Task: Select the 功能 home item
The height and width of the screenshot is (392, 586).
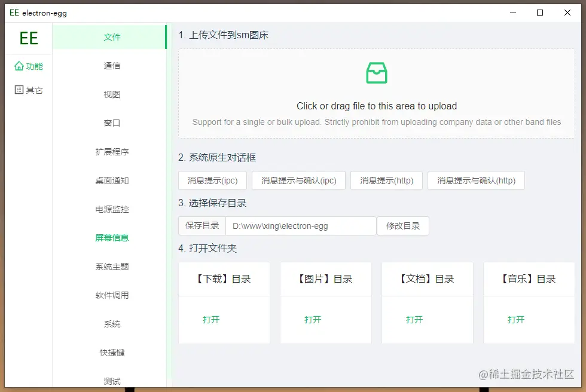Action: (x=29, y=66)
